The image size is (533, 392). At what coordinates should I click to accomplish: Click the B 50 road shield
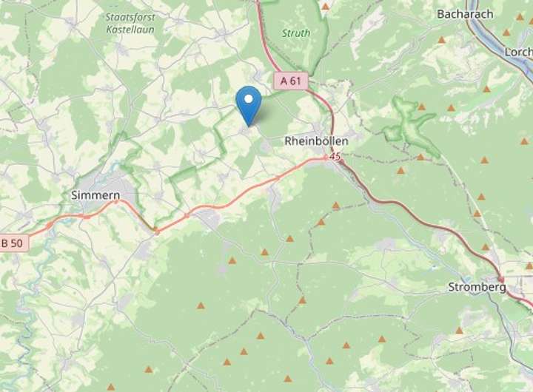[13, 243]
